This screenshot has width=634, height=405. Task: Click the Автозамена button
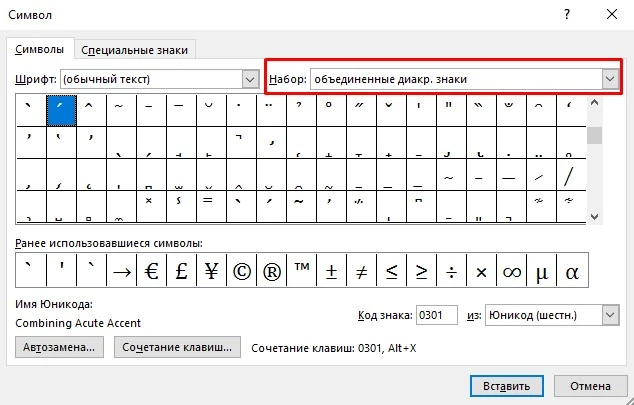(x=60, y=347)
